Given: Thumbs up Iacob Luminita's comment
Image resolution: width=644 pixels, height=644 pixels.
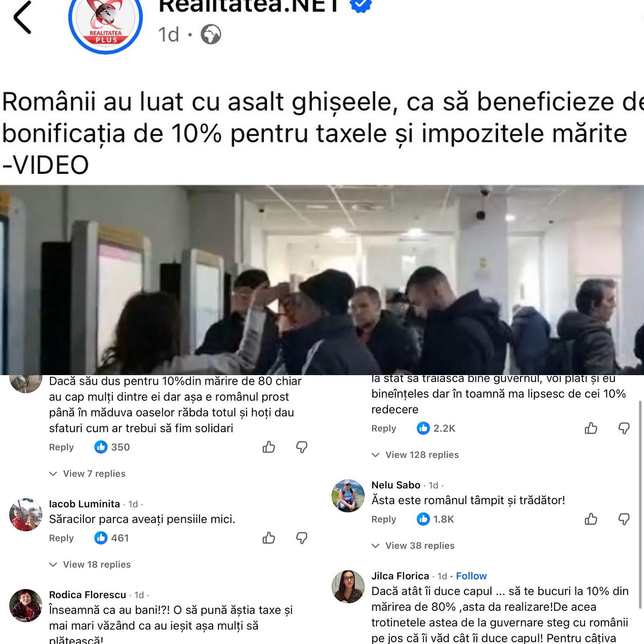Looking at the screenshot, I should point(269,538).
